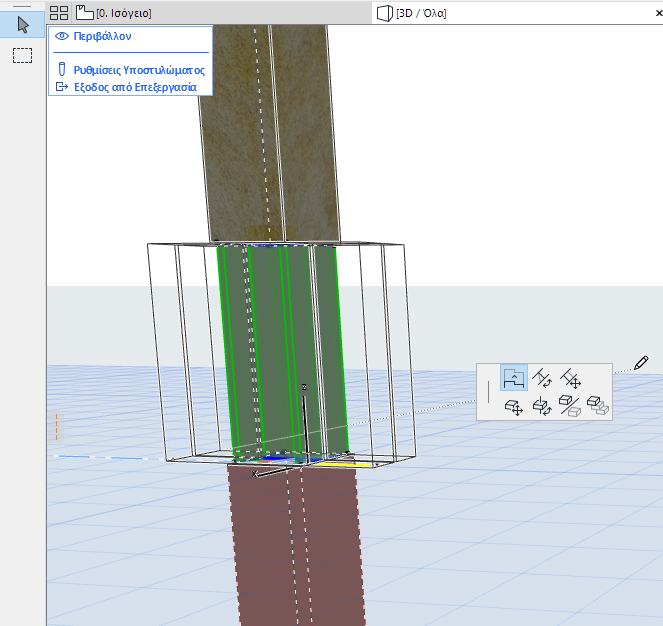Switch to the 3D / Όλα tab
This screenshot has width=663, height=626.
coord(420,13)
